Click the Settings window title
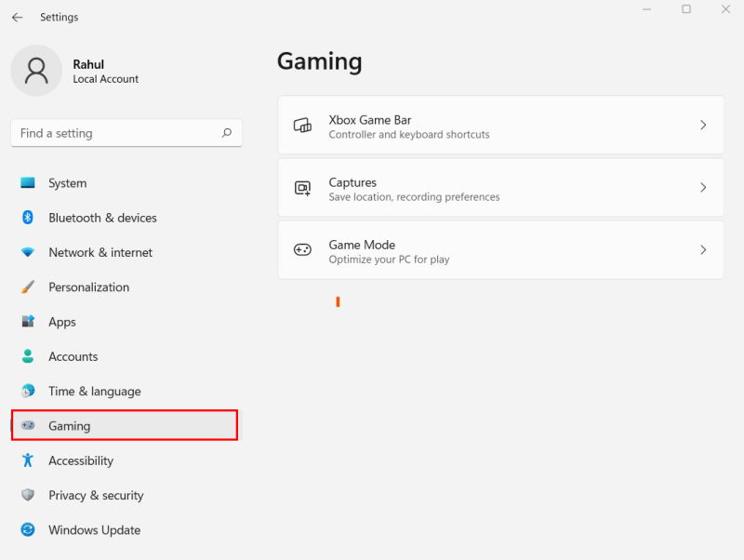This screenshot has height=560, width=744. (x=60, y=17)
